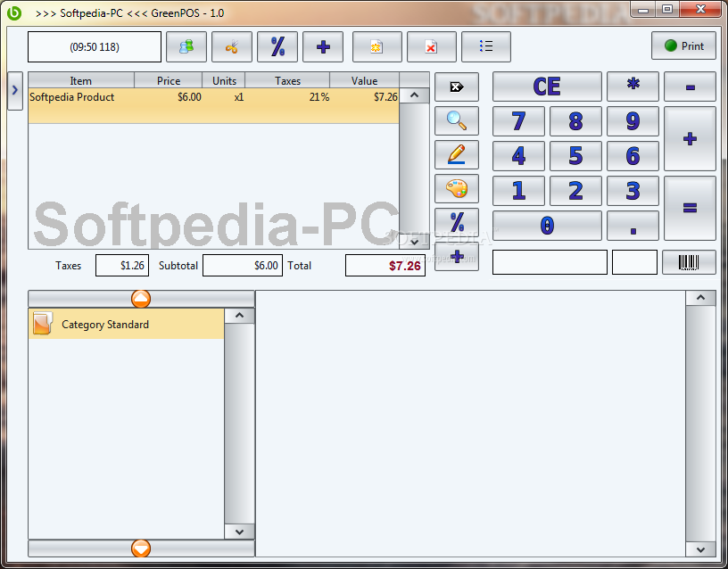The image size is (728, 569).
Task: Click the Taxes column header
Action: tap(287, 81)
